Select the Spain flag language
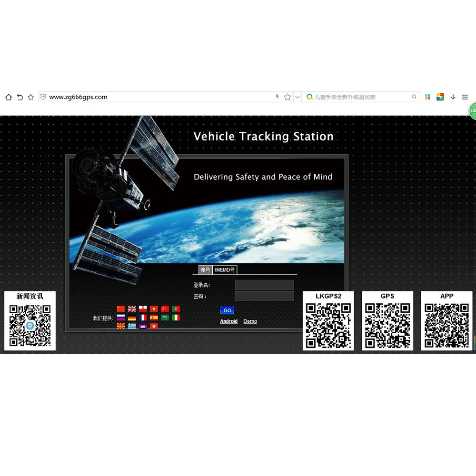Image resolution: width=476 pixels, height=476 pixels. coord(154,318)
